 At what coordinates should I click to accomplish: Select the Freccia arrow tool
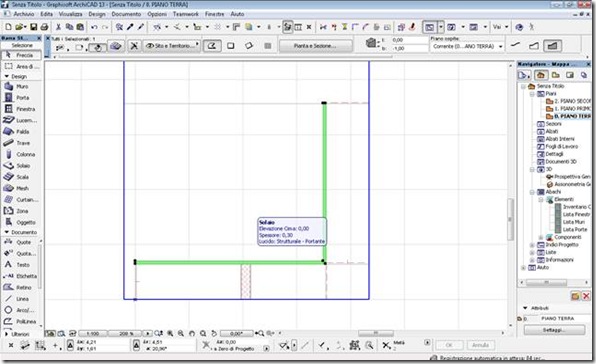[21, 55]
